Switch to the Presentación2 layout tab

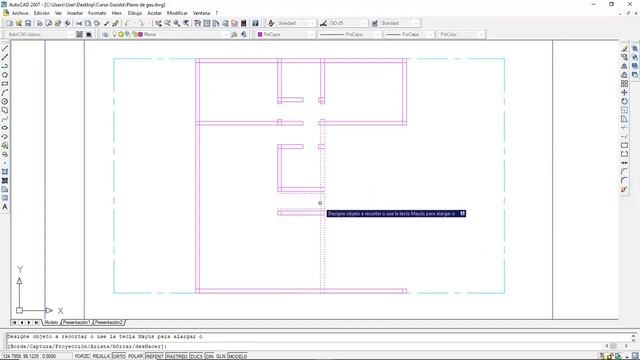[109, 322]
